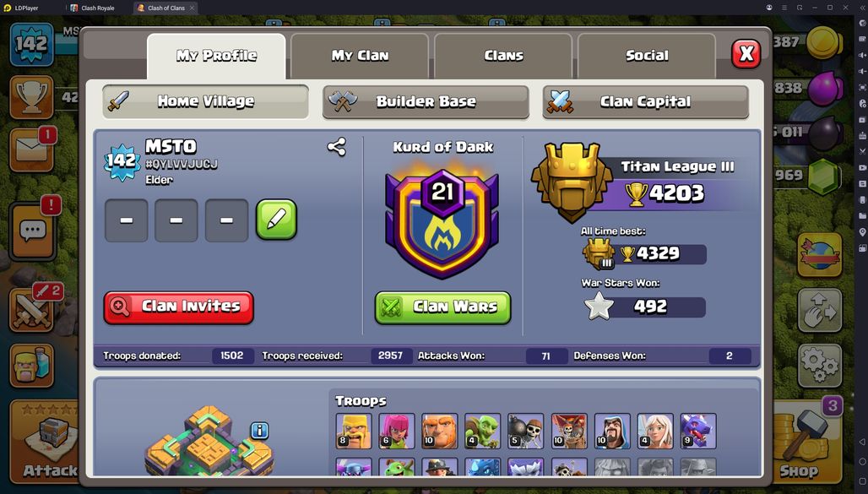Image resolution: width=868 pixels, height=494 pixels.
Task: Click the Kurd of Dark clan badge
Action: [442, 221]
